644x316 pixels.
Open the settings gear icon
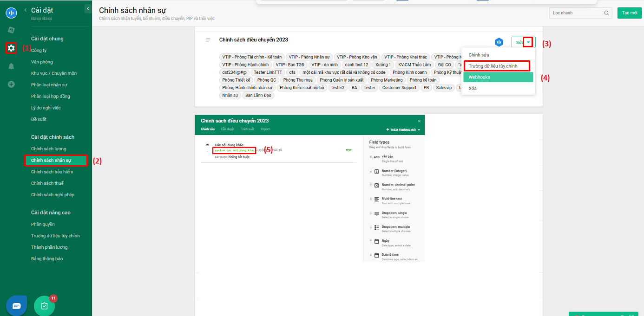(x=11, y=48)
